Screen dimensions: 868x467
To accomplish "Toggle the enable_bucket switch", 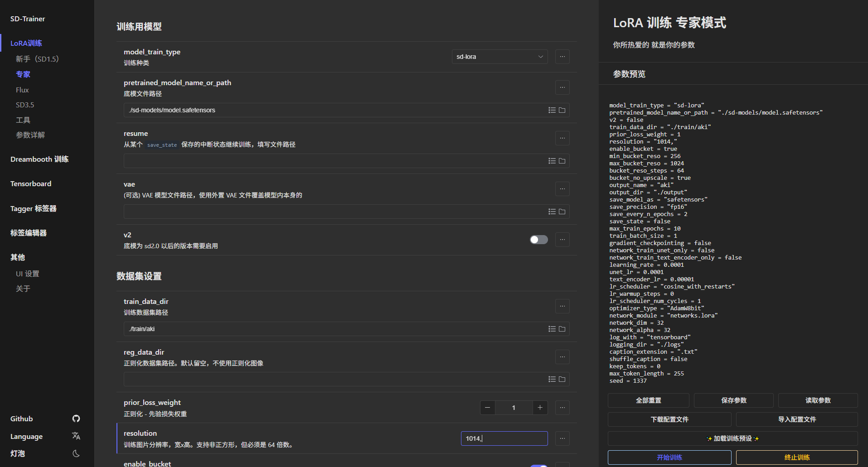I will point(538,465).
